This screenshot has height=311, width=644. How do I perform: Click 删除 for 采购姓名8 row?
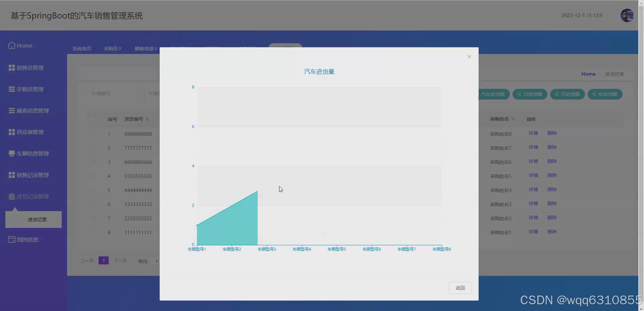click(552, 133)
